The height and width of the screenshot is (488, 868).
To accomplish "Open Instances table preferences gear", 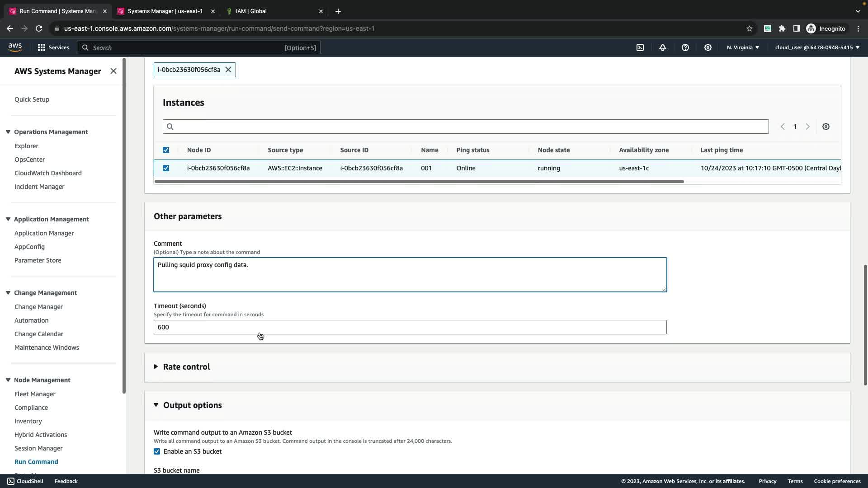I will point(826,127).
